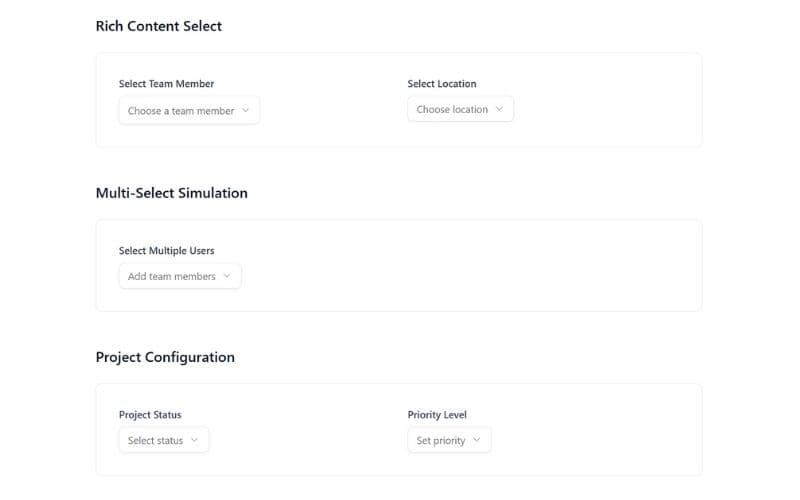The width and height of the screenshot is (800, 500).
Task: Open the "Choose location" dropdown
Action: 460,109
